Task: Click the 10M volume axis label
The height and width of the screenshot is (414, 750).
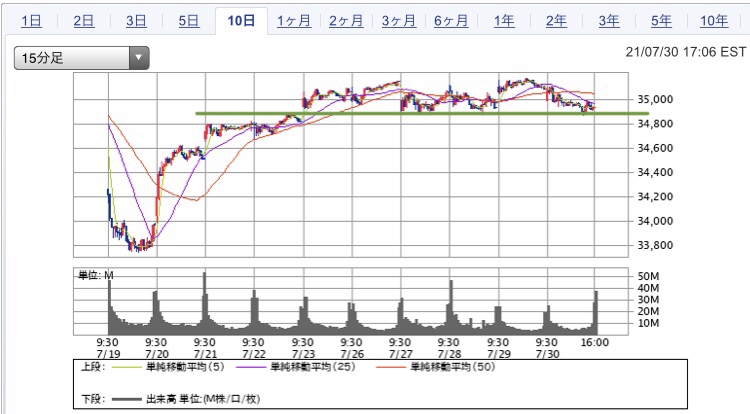Action: tap(648, 323)
